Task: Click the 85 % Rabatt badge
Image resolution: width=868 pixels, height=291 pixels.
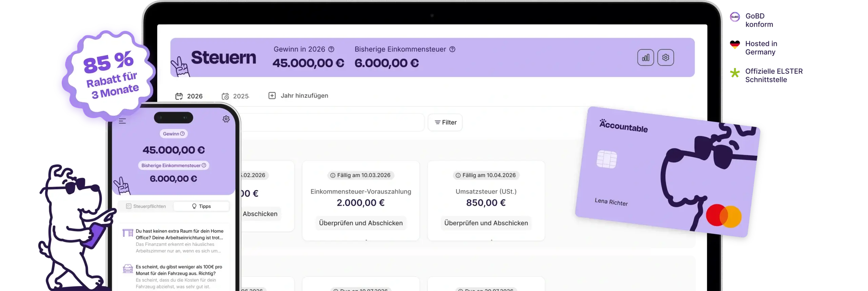Action: [110, 75]
